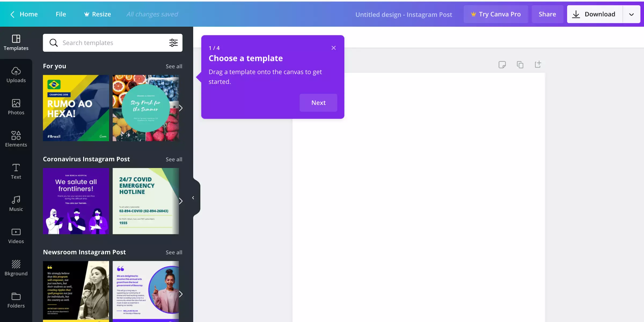Open the Music panel
644x322 pixels.
[16, 203]
